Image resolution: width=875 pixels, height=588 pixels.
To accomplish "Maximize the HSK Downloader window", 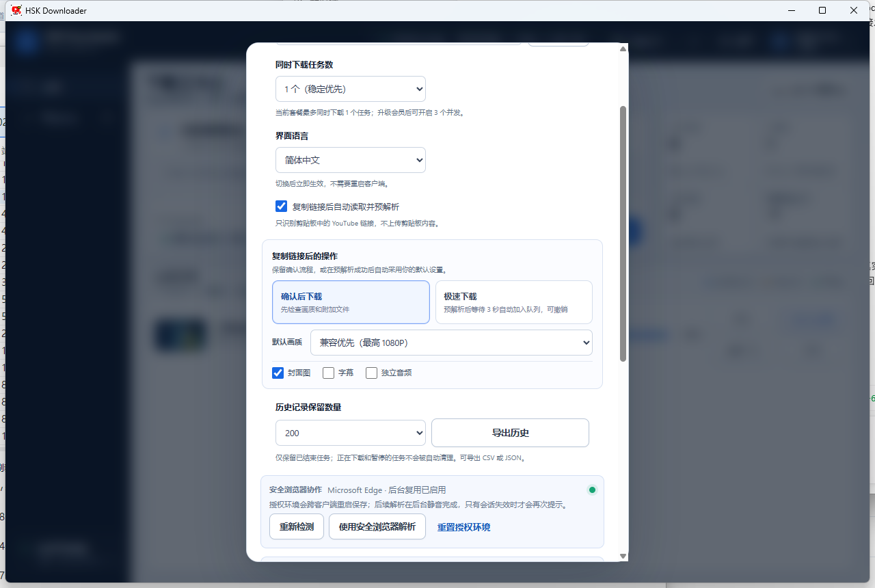I will (x=822, y=10).
